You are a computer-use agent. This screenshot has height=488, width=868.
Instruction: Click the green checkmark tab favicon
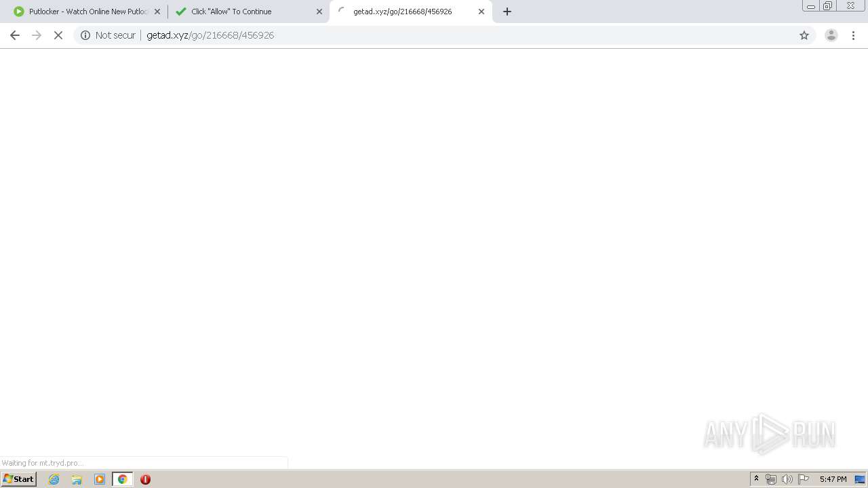(180, 12)
